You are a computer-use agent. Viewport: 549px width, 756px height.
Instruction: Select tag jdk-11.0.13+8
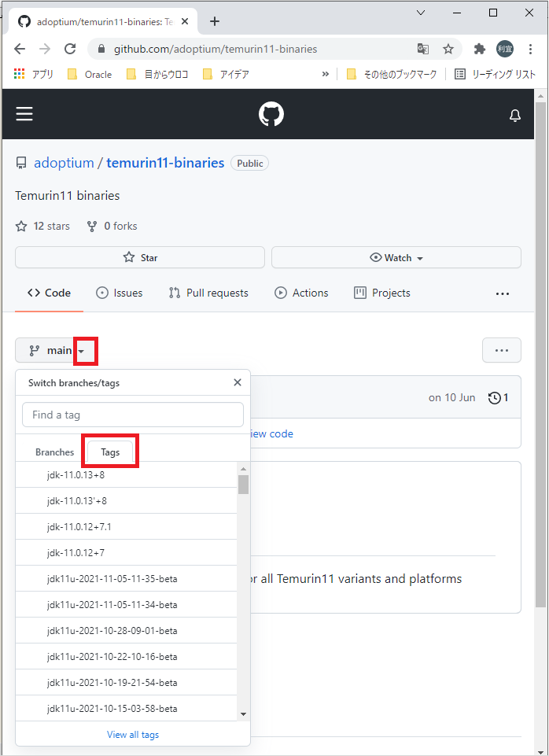pos(127,475)
